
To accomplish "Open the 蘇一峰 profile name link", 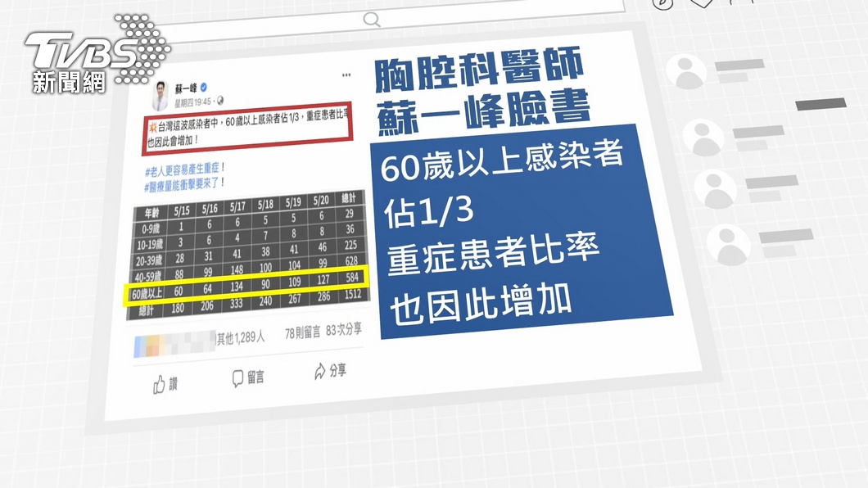I will (x=186, y=88).
